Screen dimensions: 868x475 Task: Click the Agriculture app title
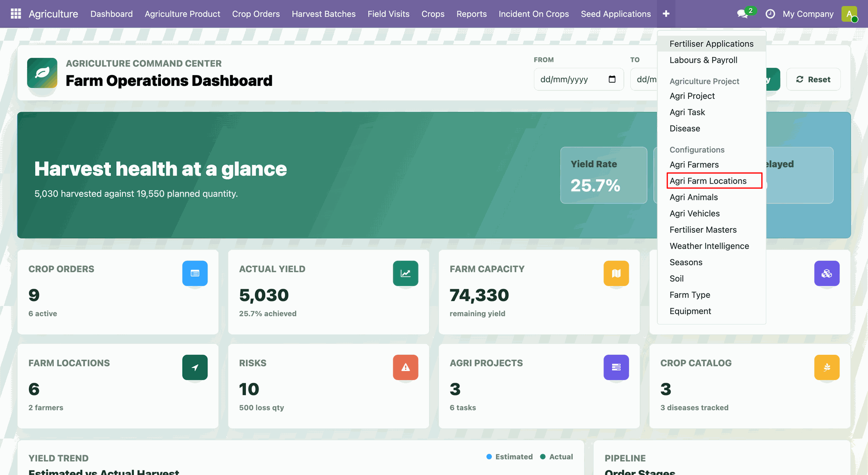pyautogui.click(x=53, y=14)
